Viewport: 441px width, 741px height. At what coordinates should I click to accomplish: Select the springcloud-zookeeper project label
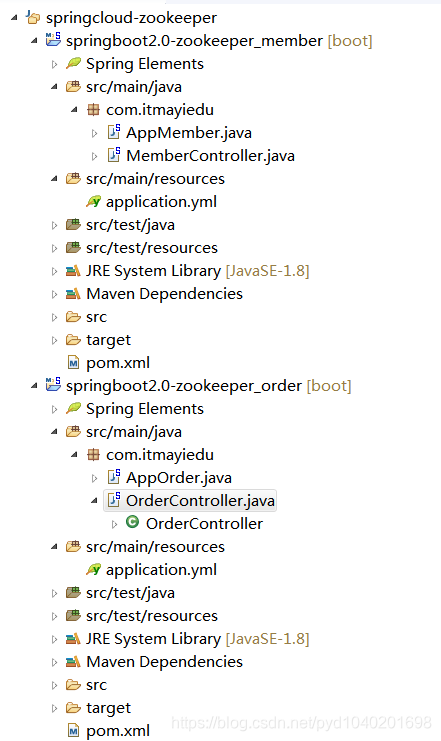coord(131,18)
